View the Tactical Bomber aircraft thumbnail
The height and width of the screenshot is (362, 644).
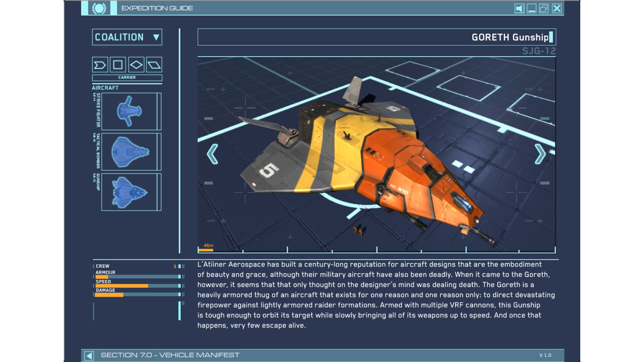tap(129, 152)
